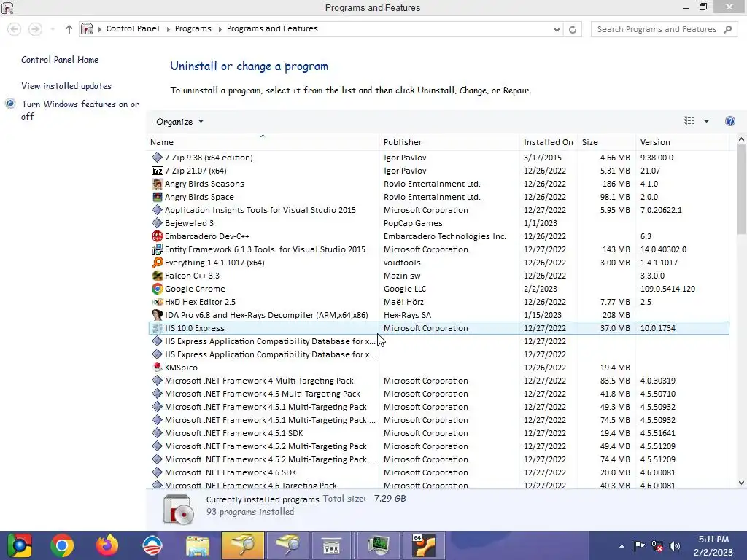The height and width of the screenshot is (560, 747).
Task: Open Control Panel Home link
Action: pos(60,60)
